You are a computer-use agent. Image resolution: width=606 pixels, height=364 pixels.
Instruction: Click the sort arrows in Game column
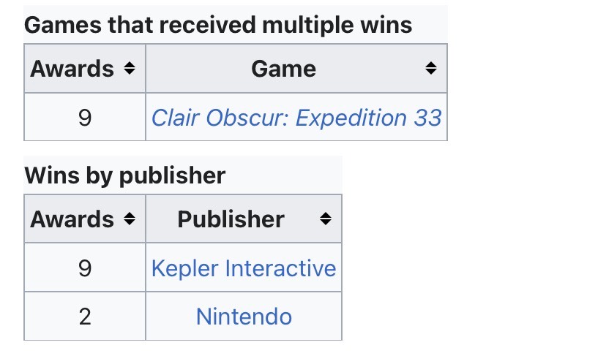tap(431, 69)
